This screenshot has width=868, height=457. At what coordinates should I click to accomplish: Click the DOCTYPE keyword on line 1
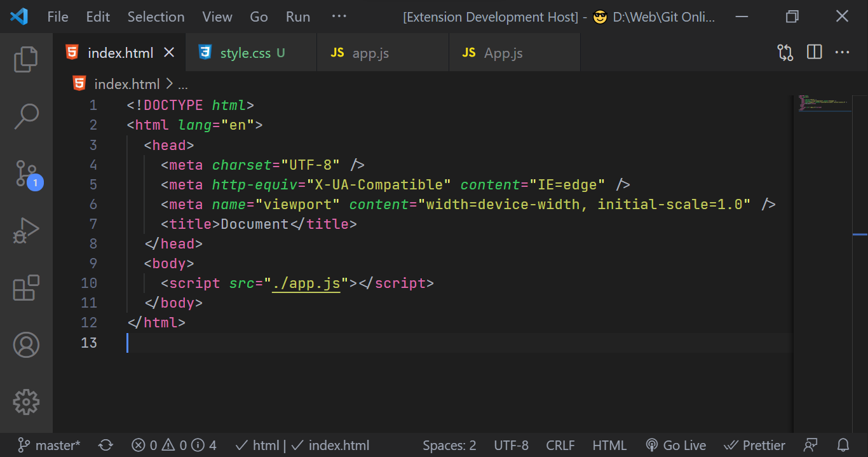coord(173,106)
